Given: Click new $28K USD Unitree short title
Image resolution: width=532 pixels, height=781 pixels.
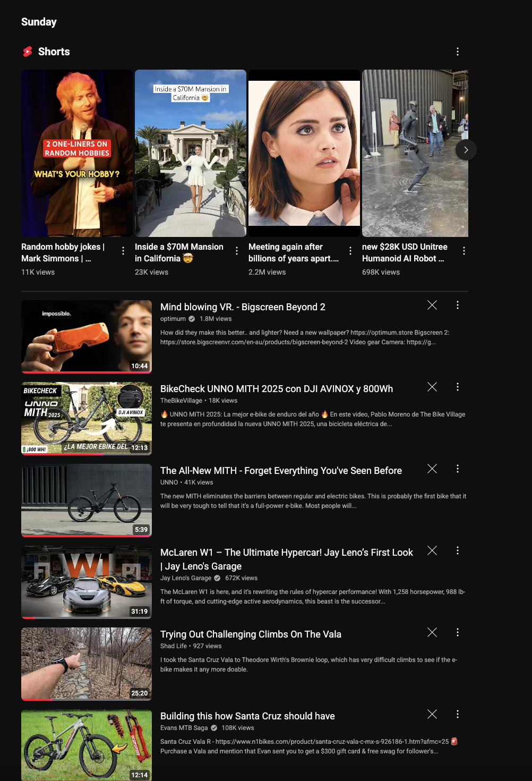Looking at the screenshot, I should 405,252.
